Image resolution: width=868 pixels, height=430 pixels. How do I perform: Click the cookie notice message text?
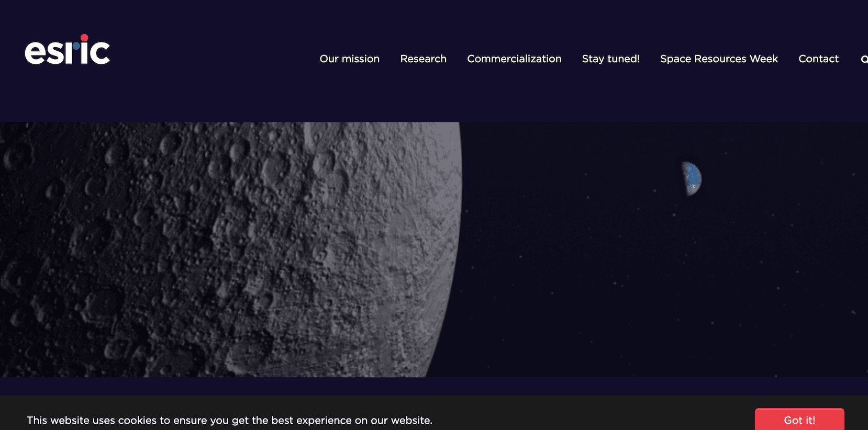(229, 421)
